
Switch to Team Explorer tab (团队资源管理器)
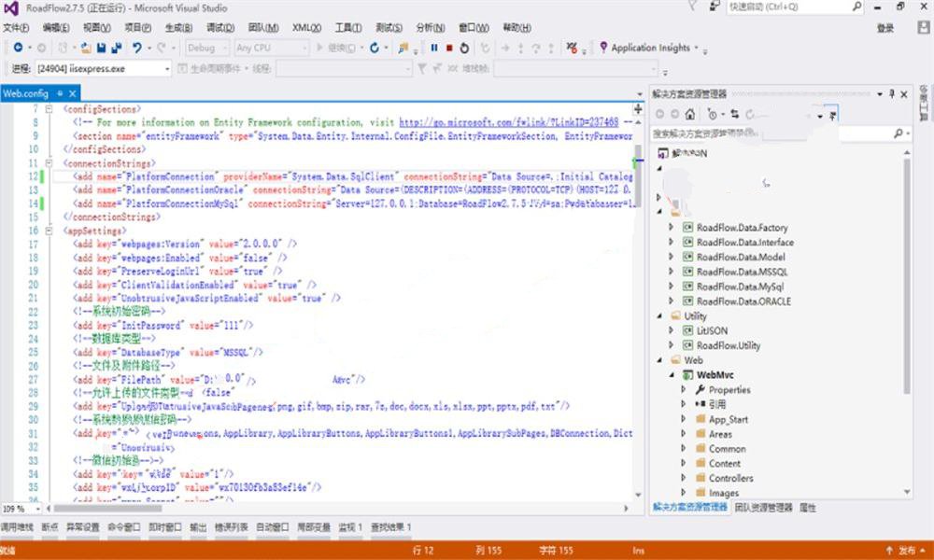click(x=763, y=508)
